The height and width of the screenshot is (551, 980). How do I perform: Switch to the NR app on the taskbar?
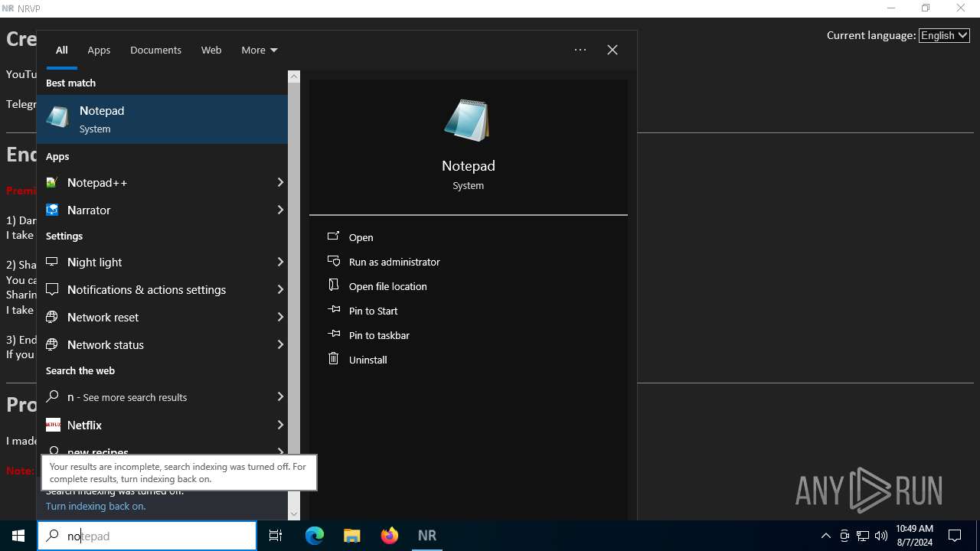426,536
